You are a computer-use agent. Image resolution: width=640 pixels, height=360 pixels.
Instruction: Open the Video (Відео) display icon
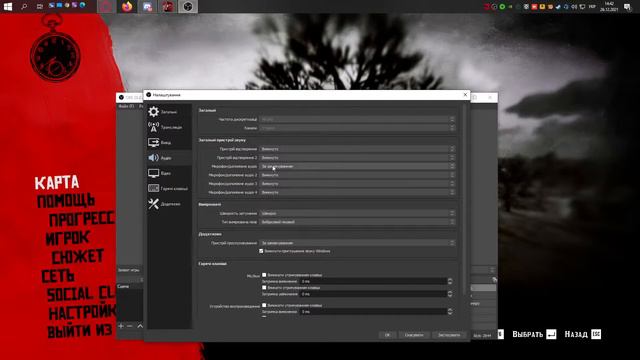pos(153,173)
